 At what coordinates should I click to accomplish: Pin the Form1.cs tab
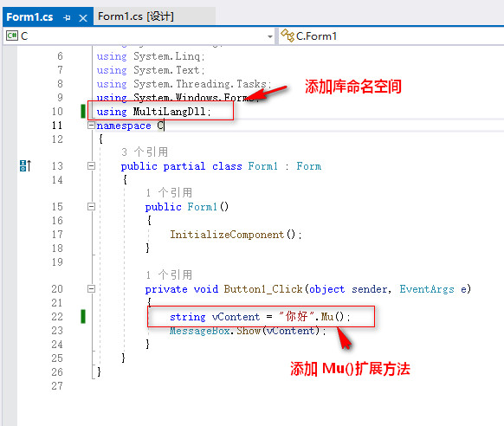[67, 17]
